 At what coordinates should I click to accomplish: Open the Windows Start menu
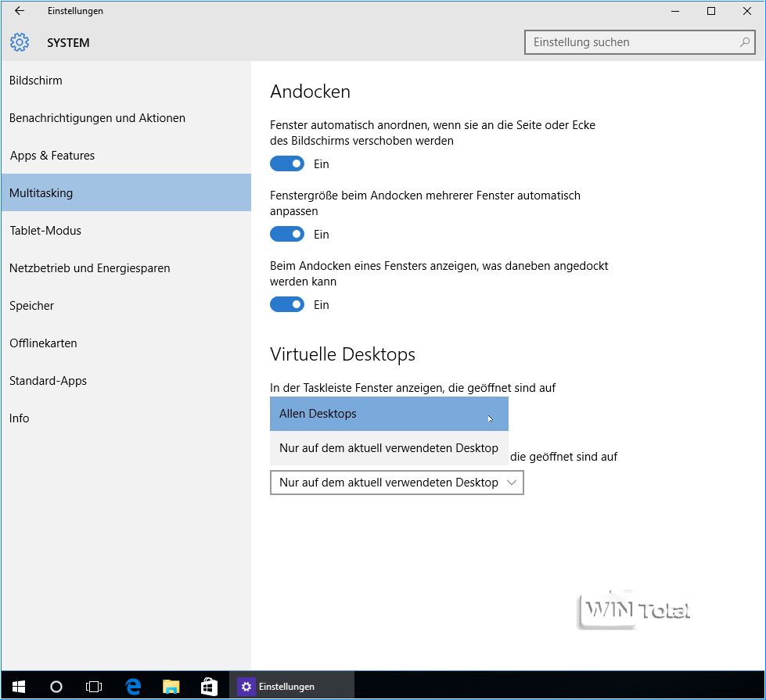coord(19,686)
